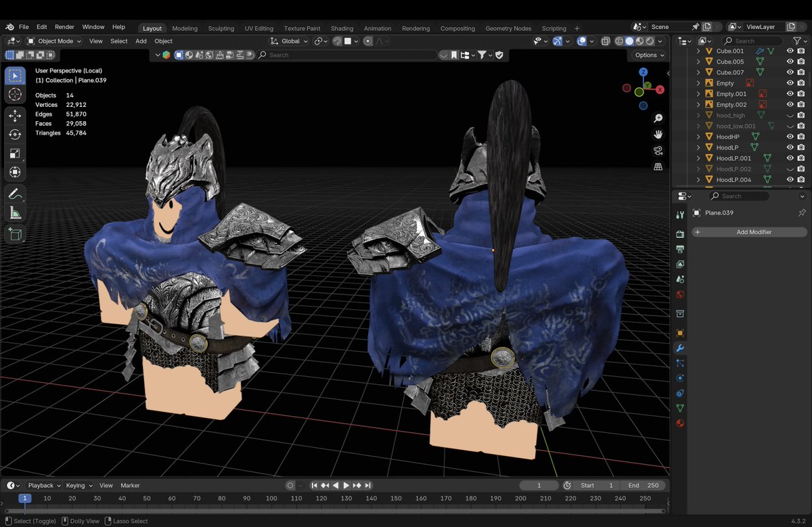Click Marker in the timeline header

pos(130,485)
